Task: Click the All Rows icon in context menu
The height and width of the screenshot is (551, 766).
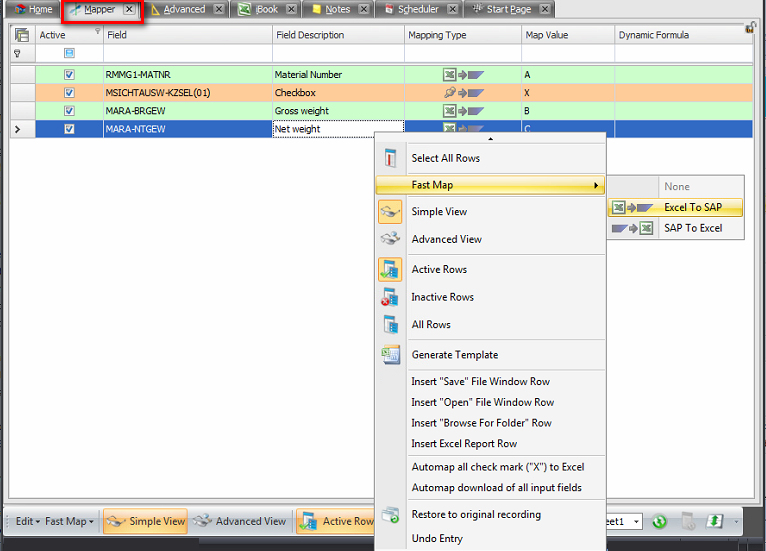Action: 390,324
